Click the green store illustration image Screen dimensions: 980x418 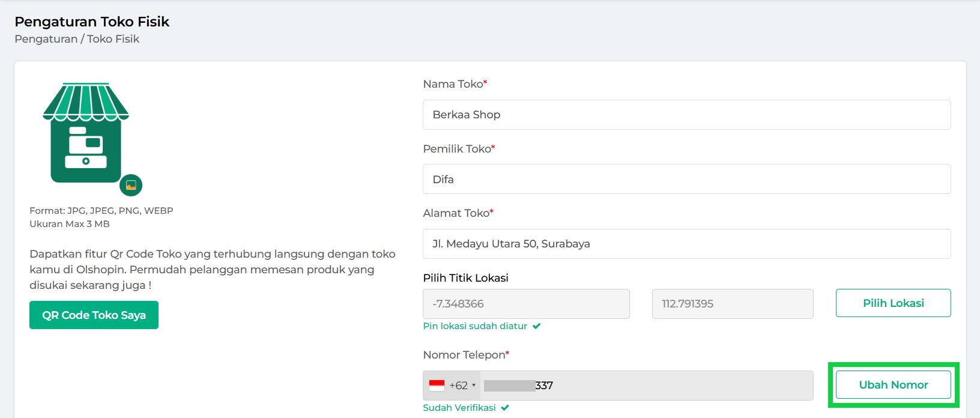click(85, 133)
